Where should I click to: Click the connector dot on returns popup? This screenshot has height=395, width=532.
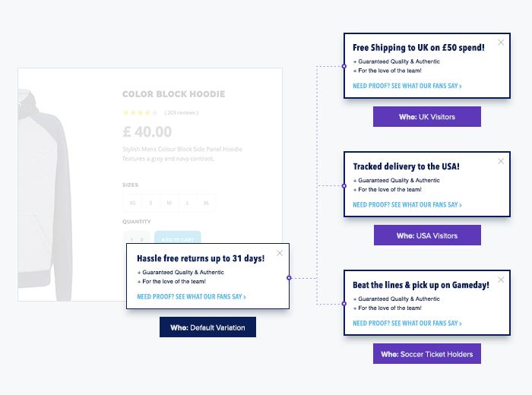[289, 278]
